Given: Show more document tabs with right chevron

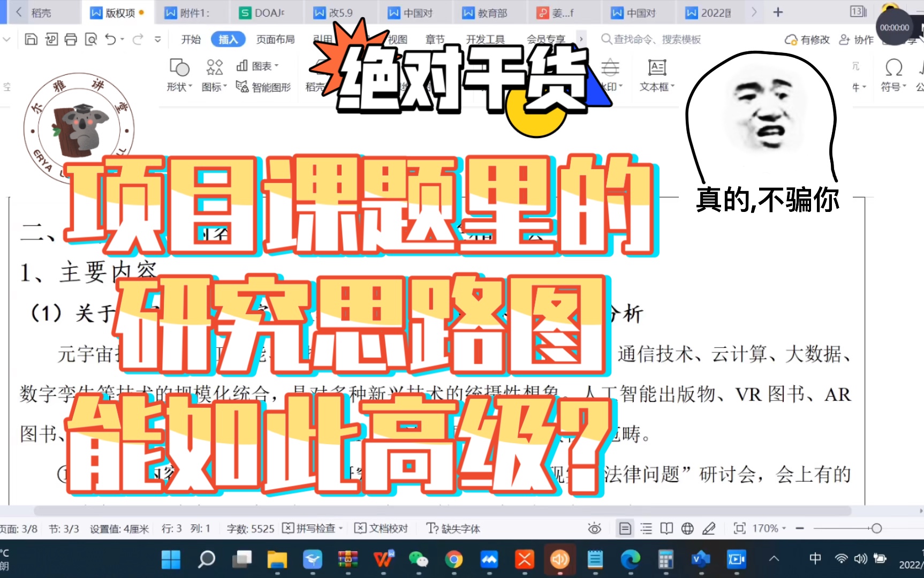Looking at the screenshot, I should [x=754, y=12].
